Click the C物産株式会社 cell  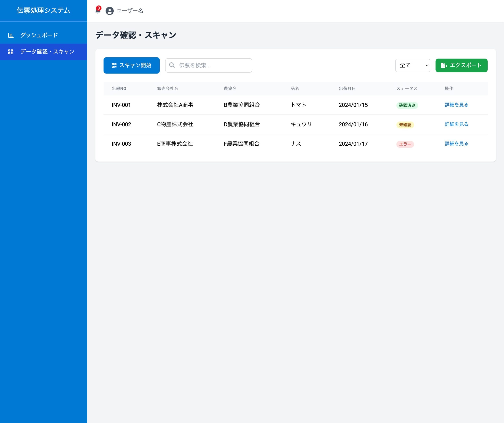175,125
